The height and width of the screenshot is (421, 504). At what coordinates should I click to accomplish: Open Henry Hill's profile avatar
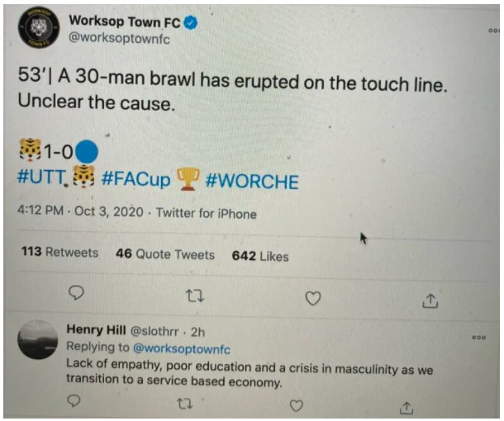point(38,339)
